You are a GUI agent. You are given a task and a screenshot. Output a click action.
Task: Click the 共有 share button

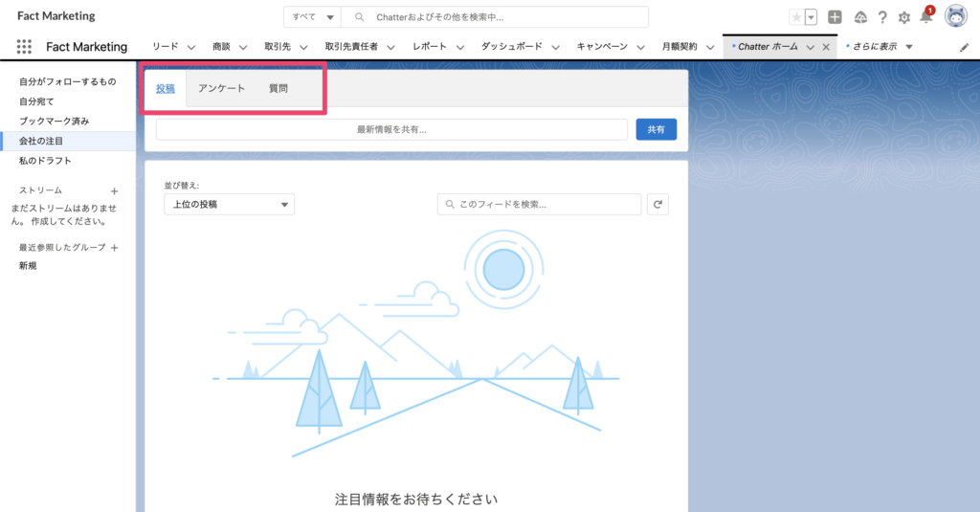coord(657,129)
